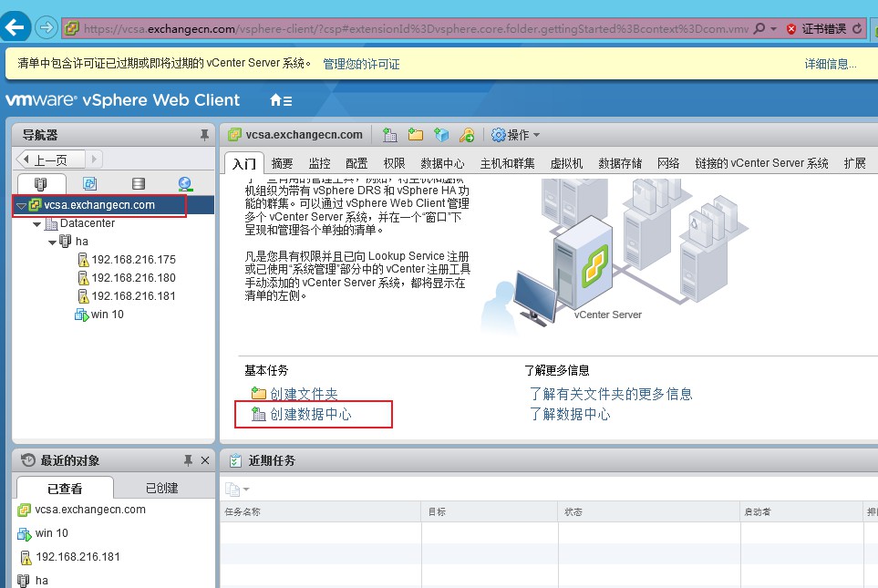Collapse the Datacenter tree node

[37, 224]
